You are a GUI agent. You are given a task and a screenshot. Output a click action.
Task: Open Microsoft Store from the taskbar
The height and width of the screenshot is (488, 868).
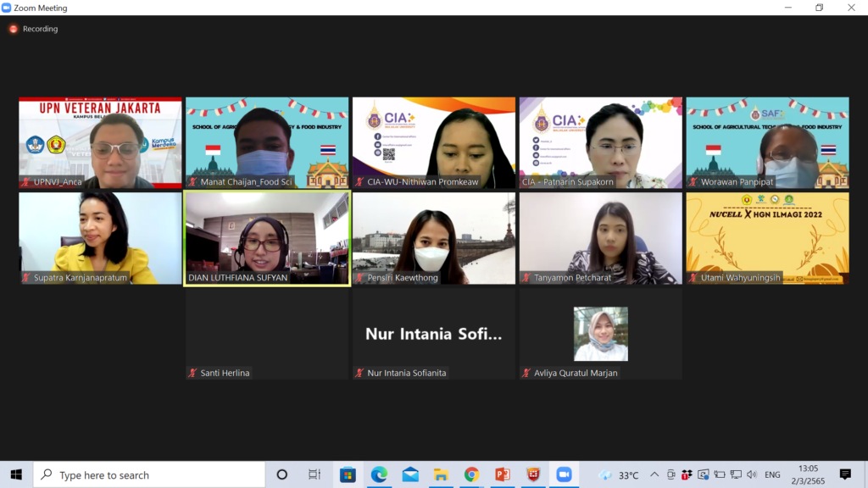[x=348, y=474]
